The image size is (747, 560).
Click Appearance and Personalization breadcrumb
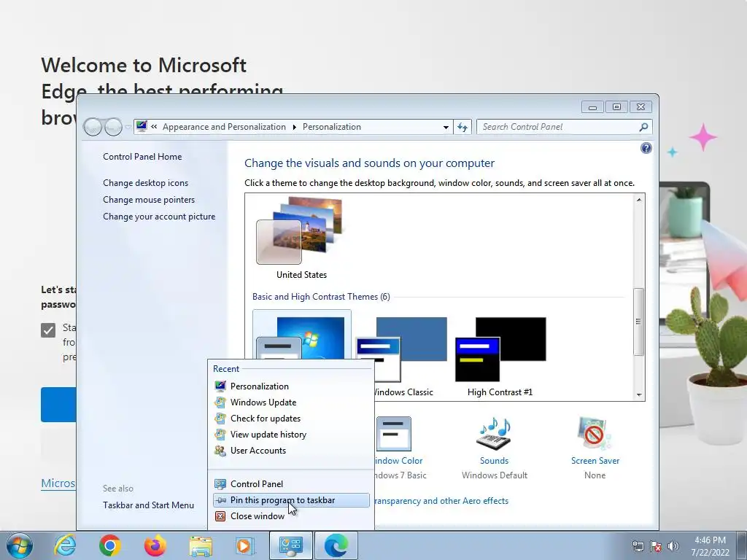pos(224,127)
